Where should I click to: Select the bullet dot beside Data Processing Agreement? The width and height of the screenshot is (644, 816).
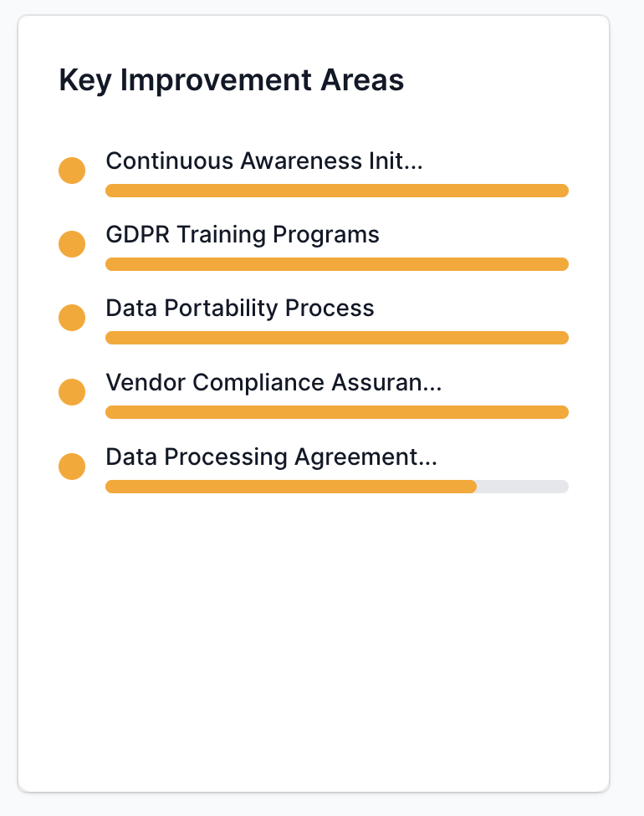tap(72, 467)
